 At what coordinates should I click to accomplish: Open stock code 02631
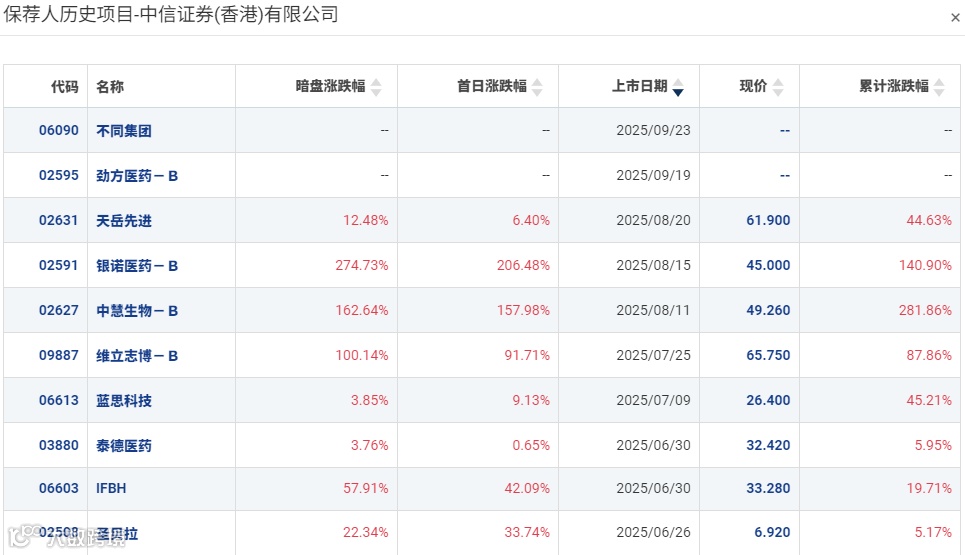point(58,220)
